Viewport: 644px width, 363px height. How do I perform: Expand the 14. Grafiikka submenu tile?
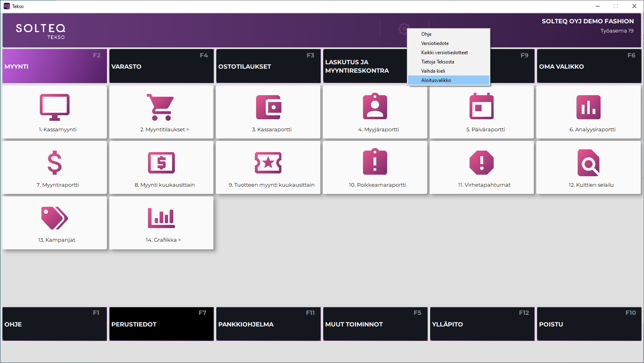tap(161, 223)
